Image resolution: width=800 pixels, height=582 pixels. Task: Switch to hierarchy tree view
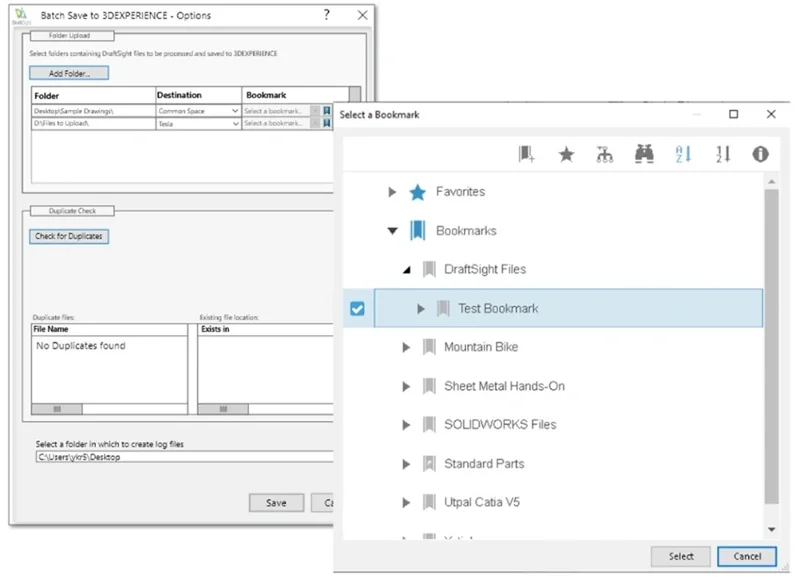tap(604, 153)
